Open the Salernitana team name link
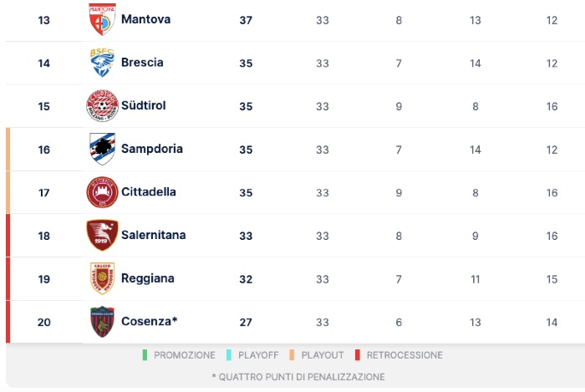 [153, 236]
